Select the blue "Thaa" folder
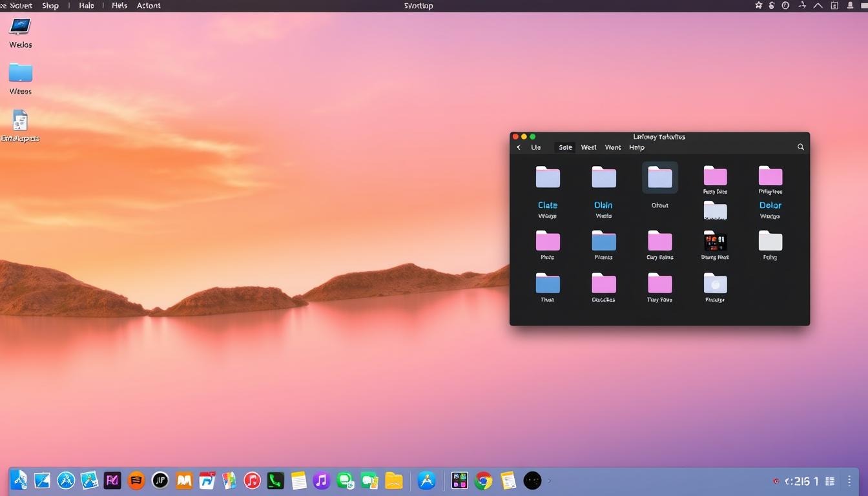This screenshot has width=868, height=496. pyautogui.click(x=548, y=284)
